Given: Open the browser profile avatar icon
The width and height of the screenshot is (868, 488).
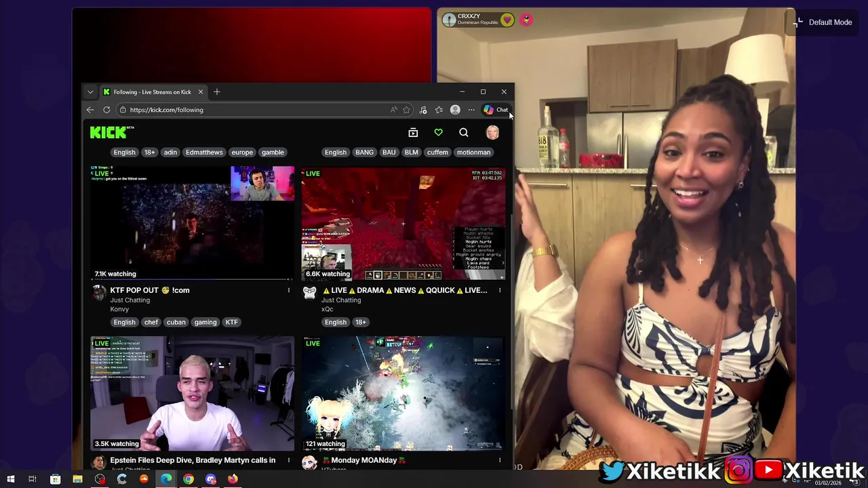Looking at the screenshot, I should coord(455,110).
